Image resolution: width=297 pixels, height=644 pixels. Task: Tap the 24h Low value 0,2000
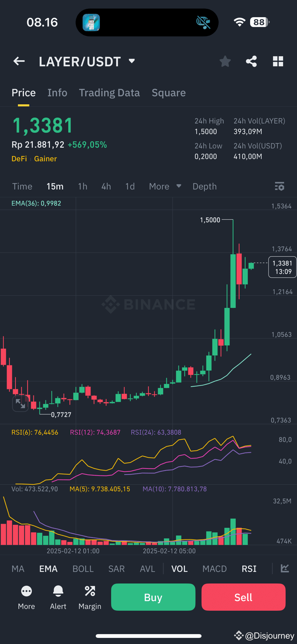point(206,157)
